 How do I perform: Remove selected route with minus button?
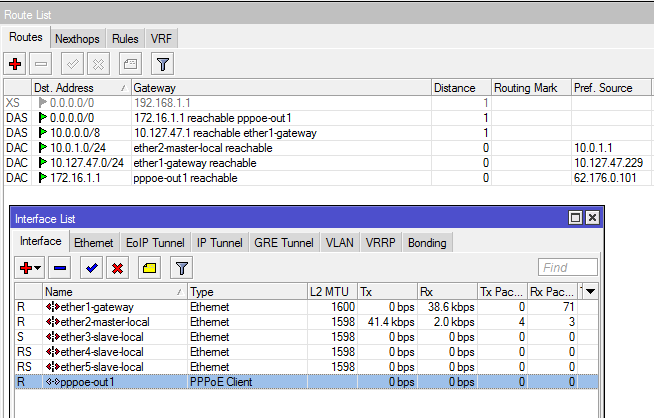(x=41, y=64)
